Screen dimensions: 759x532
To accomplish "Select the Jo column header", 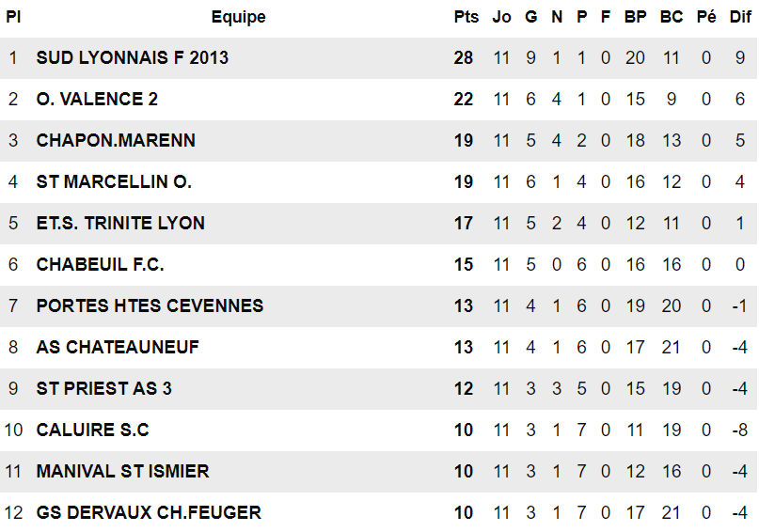I will coord(502,17).
